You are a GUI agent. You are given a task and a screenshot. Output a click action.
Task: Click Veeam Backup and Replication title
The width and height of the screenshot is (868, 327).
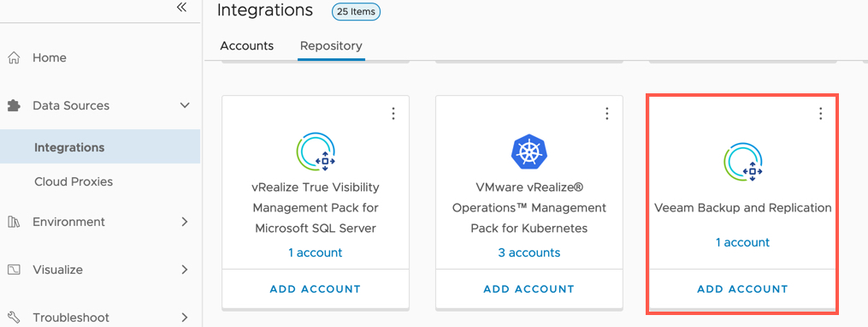[x=743, y=208]
